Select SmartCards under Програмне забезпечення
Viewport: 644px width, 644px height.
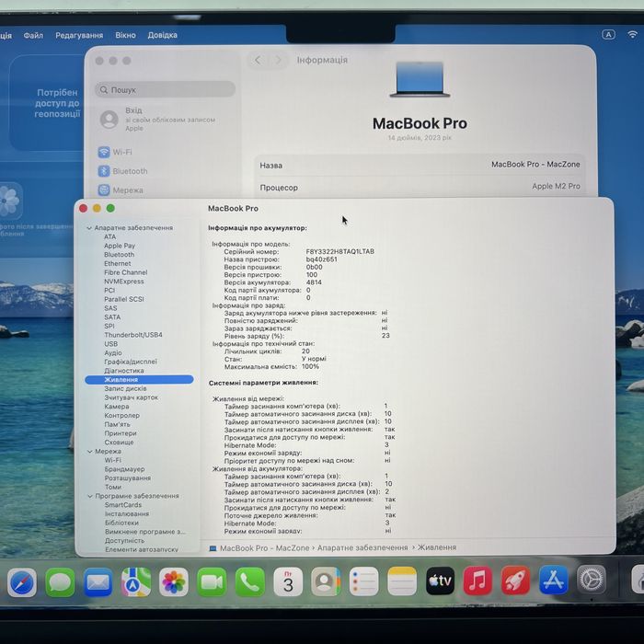[123, 505]
